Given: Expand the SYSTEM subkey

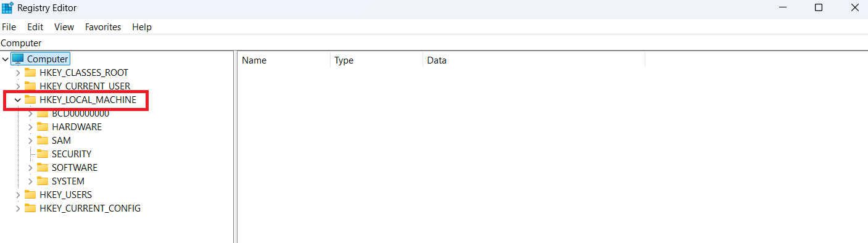Looking at the screenshot, I should 30,181.
